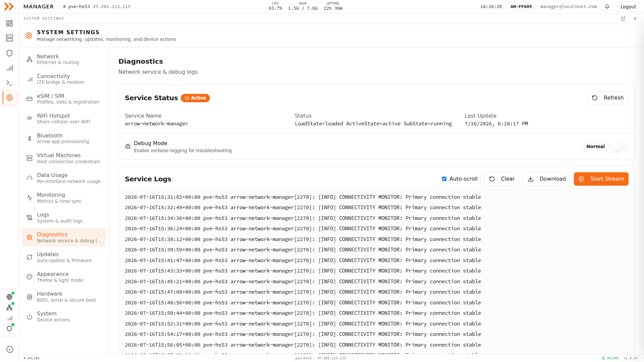Close the System Settings panel with X
644x362 pixels.
(635, 19)
